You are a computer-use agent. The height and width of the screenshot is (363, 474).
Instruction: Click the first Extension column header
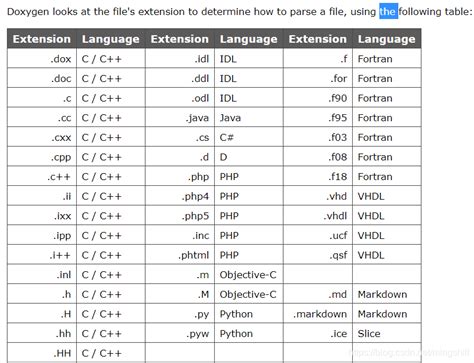(42, 39)
